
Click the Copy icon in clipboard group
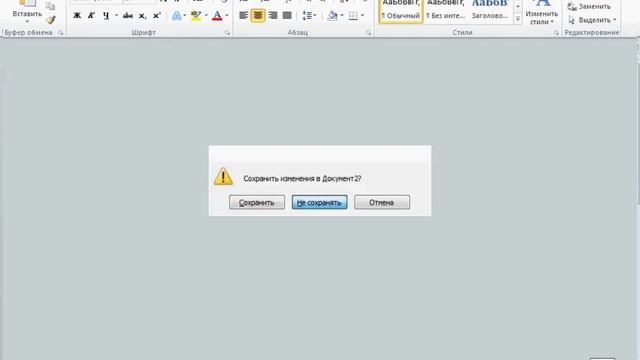click(50, 6)
